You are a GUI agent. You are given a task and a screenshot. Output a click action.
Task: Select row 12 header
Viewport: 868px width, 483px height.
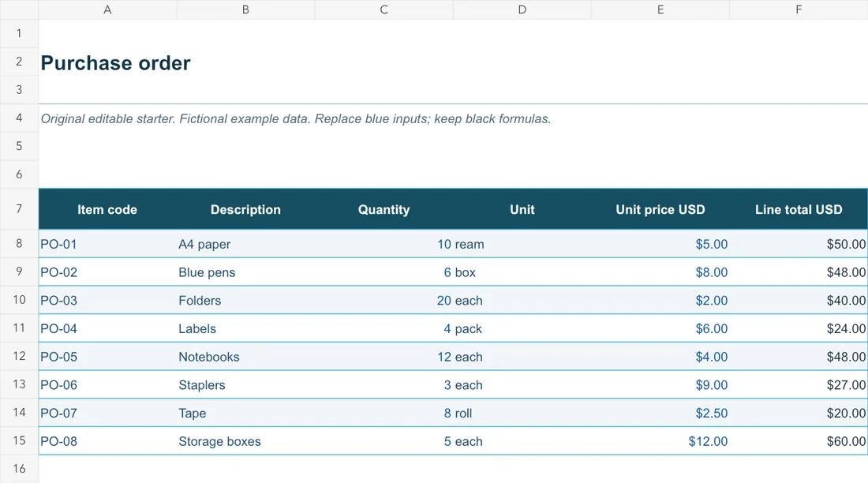point(20,356)
